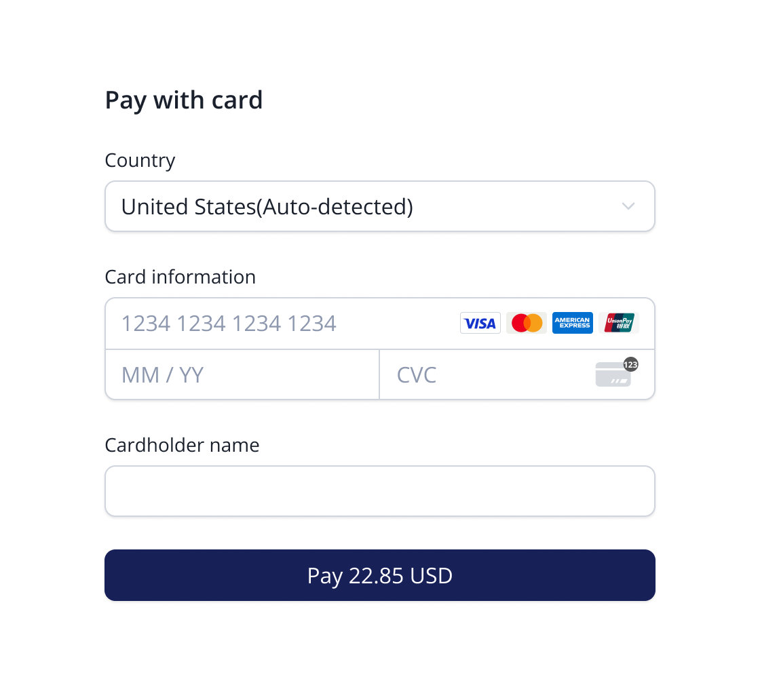Select United States(Auto-detected) text
This screenshot has width=760, height=700.
[266, 206]
